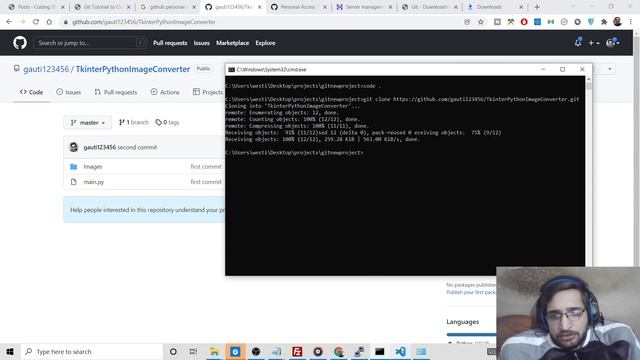Click the Images folder icon
The height and width of the screenshot is (360, 640).
point(73,167)
